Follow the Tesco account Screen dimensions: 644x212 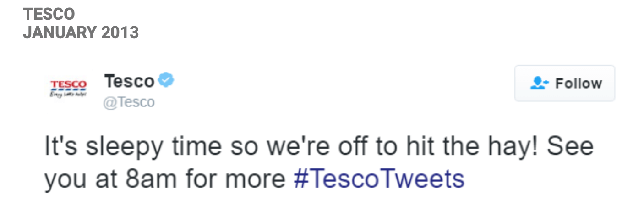564,84
